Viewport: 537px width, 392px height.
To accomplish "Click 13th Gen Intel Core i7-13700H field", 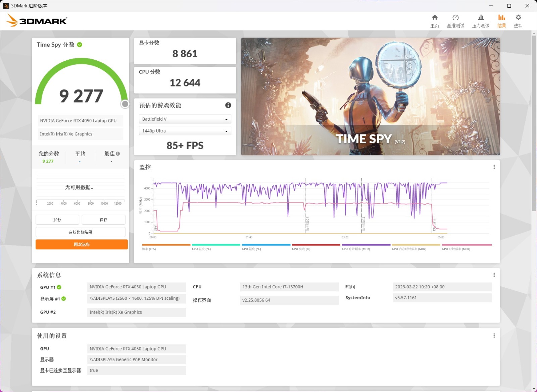I will (x=289, y=287).
